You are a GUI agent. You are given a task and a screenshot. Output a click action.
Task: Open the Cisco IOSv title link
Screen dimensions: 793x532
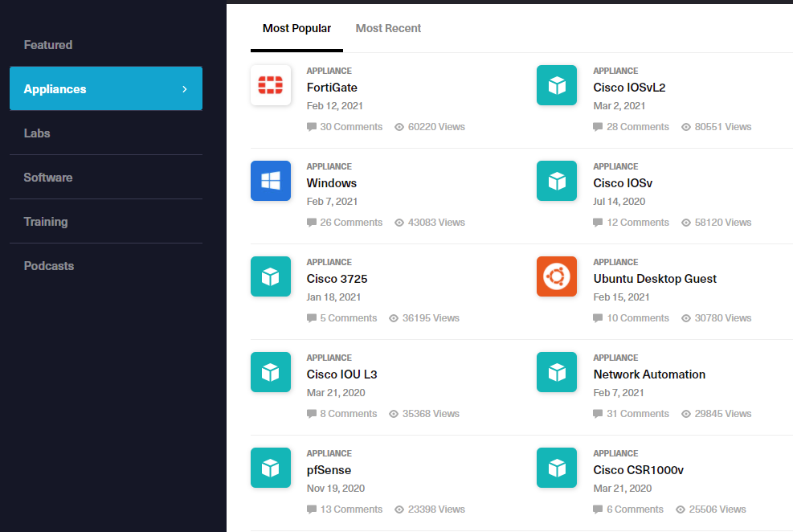623,183
